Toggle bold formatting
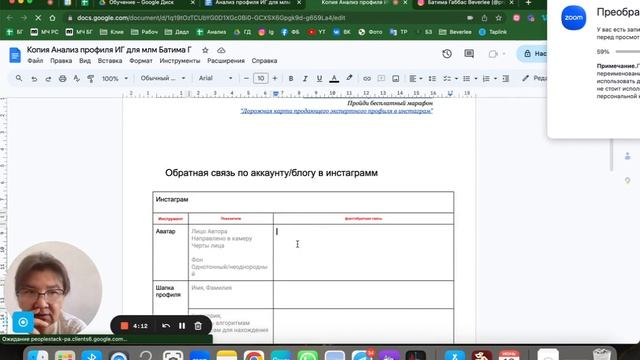The image size is (640, 360). pos(291,78)
